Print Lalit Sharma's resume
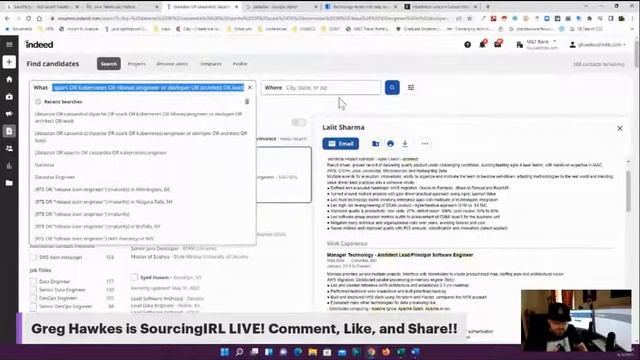 [x=390, y=144]
